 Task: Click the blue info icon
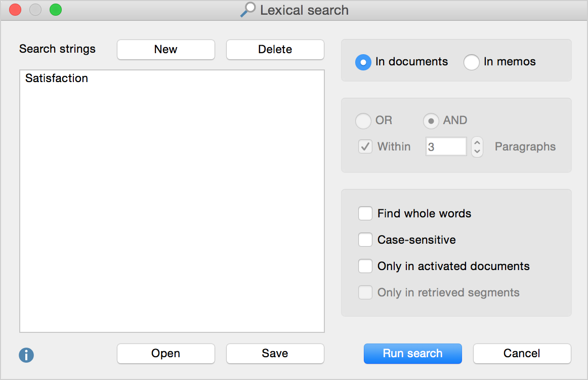(26, 355)
